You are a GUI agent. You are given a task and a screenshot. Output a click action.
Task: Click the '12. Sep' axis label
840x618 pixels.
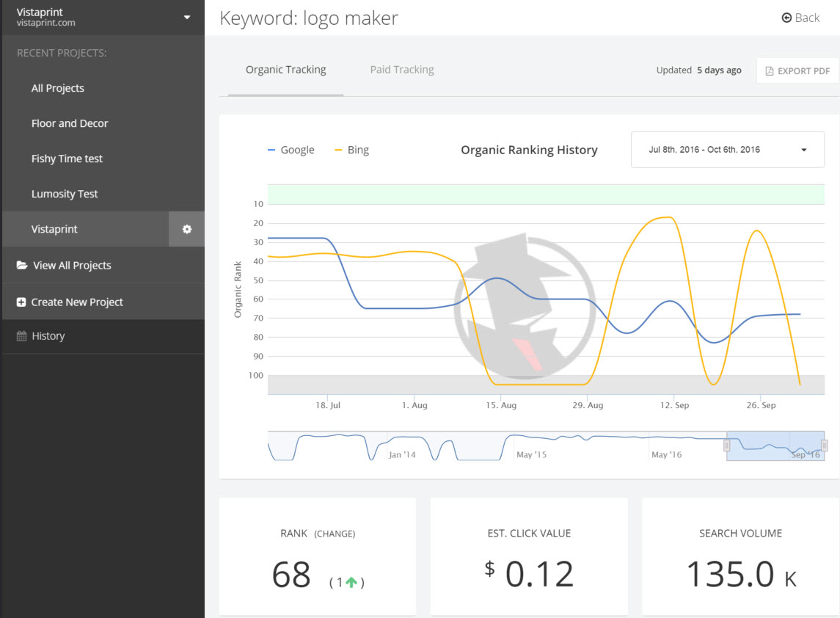[674, 405]
